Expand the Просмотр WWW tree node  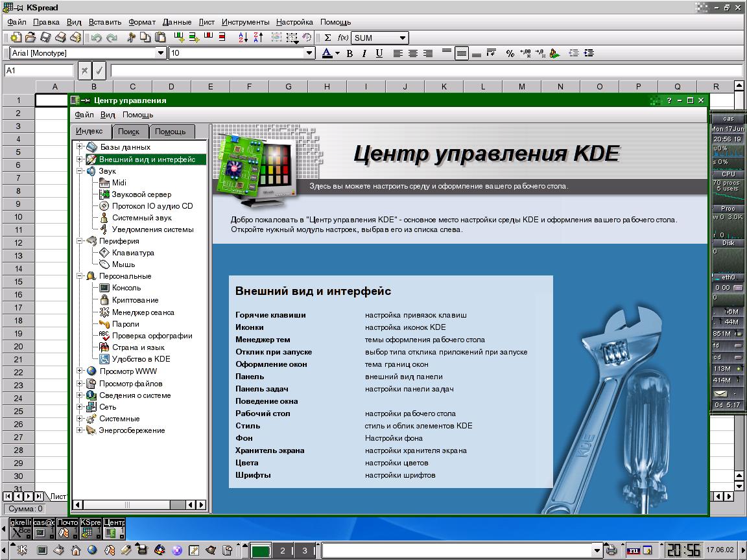coord(80,371)
